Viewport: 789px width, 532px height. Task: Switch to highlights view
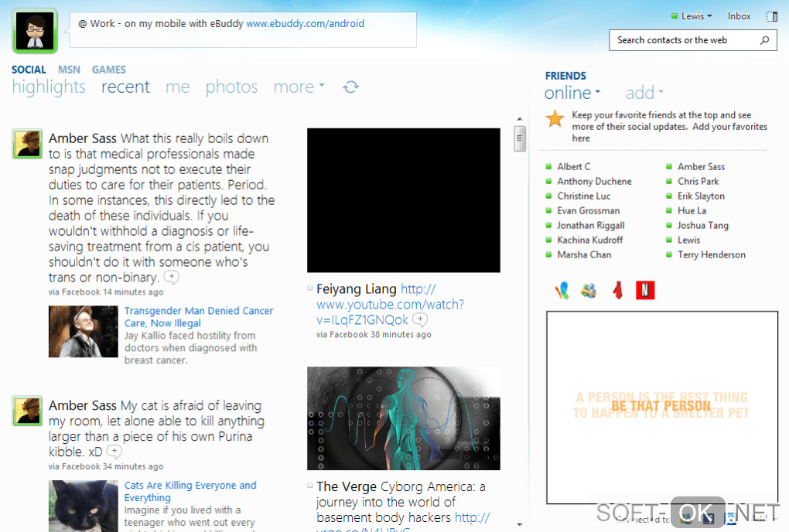49,87
